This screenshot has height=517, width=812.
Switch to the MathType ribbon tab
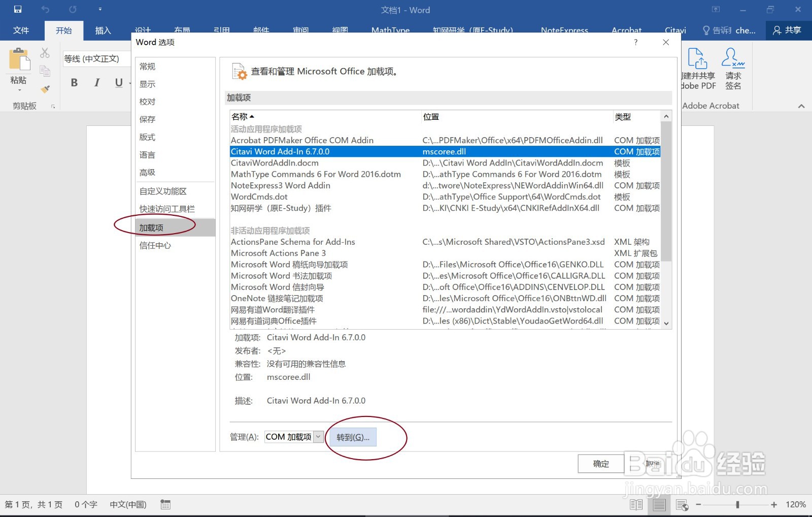click(390, 30)
